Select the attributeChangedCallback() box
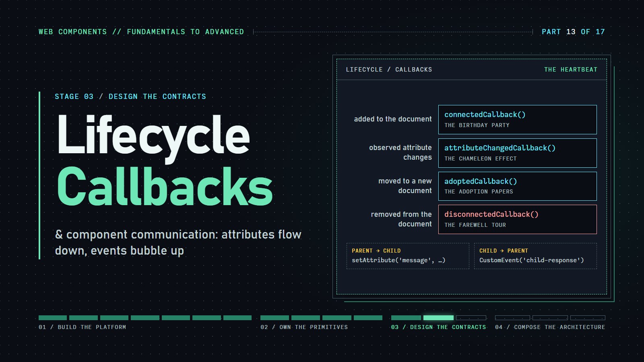Screen dimensions: 644x362 [x=517, y=153]
